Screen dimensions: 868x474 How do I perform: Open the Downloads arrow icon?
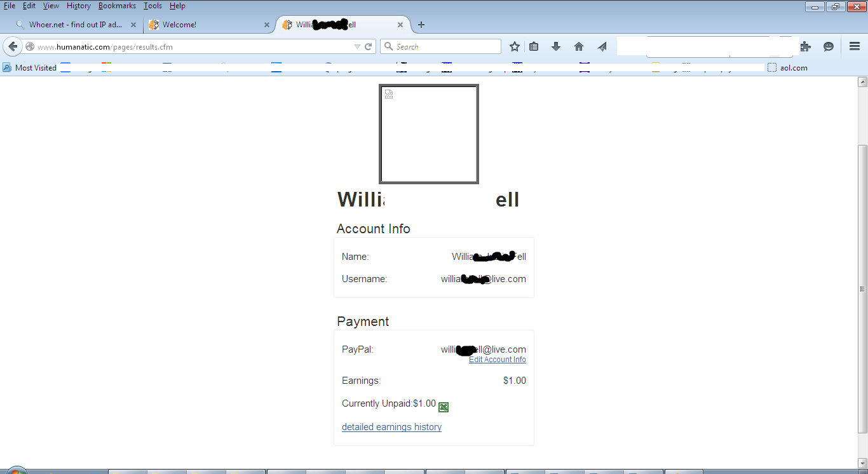(x=556, y=46)
